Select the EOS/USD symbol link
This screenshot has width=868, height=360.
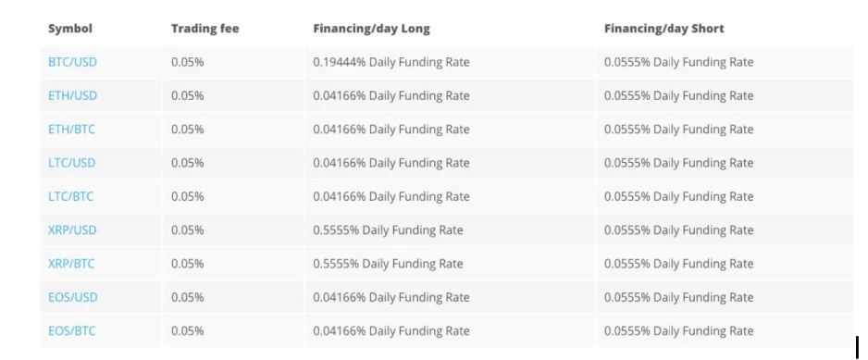(x=73, y=297)
